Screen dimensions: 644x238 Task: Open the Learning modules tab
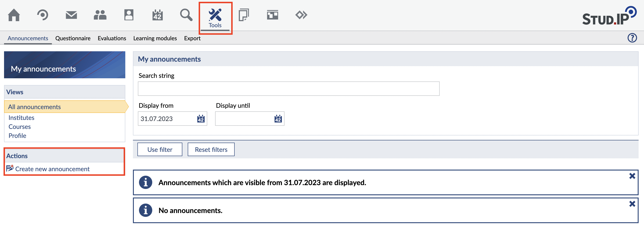pyautogui.click(x=155, y=38)
